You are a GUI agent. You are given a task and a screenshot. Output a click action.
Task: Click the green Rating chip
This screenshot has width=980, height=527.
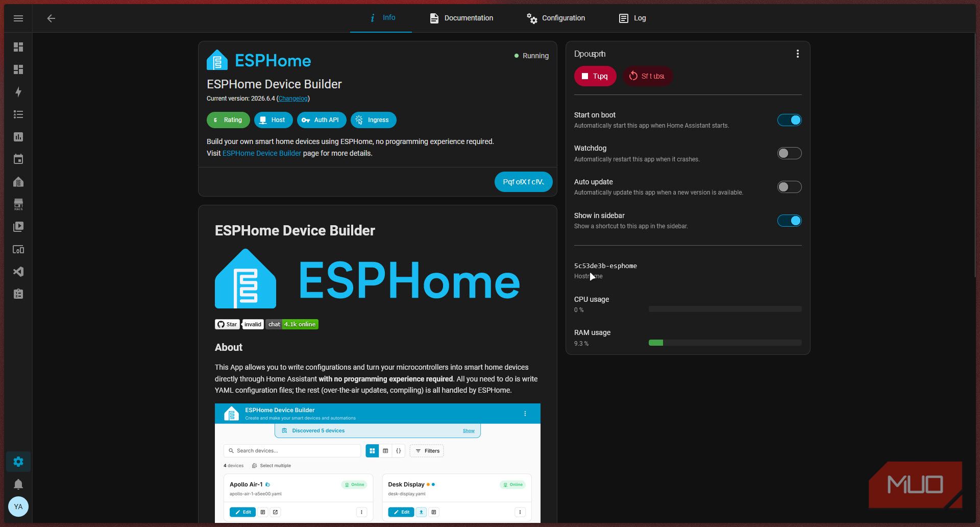click(228, 120)
